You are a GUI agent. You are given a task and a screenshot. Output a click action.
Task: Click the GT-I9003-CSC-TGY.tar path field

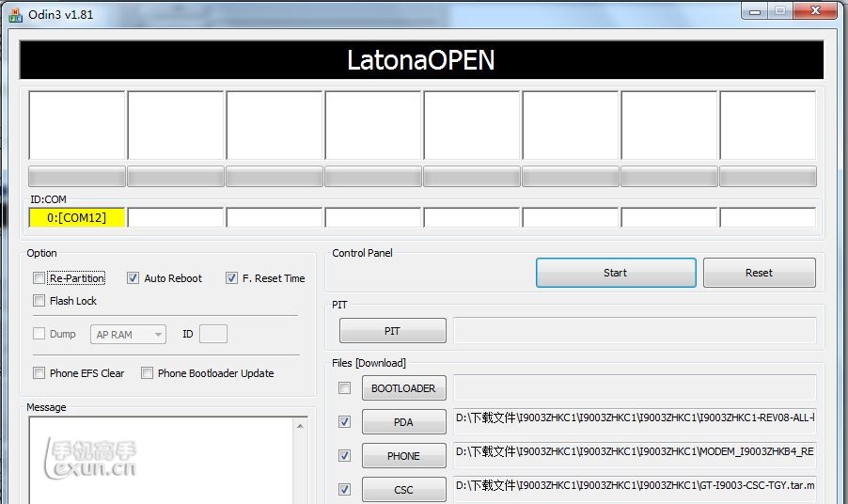pyautogui.click(x=635, y=489)
